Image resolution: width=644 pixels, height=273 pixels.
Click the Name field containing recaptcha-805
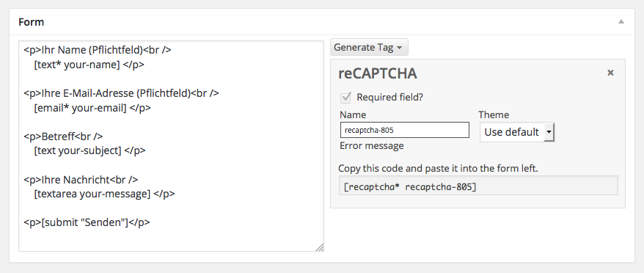click(405, 130)
